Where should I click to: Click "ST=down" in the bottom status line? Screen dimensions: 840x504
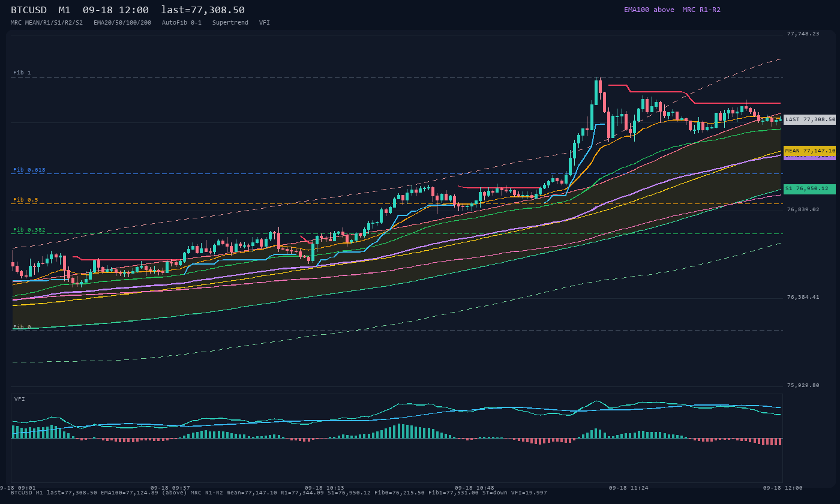495,493
